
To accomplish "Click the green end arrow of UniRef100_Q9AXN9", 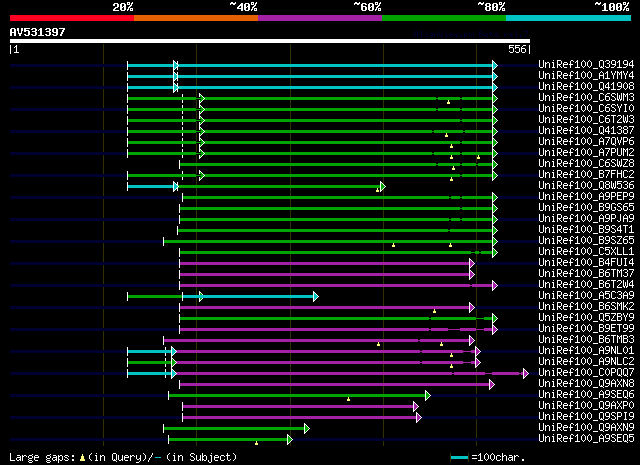I will pyautogui.click(x=307, y=429).
